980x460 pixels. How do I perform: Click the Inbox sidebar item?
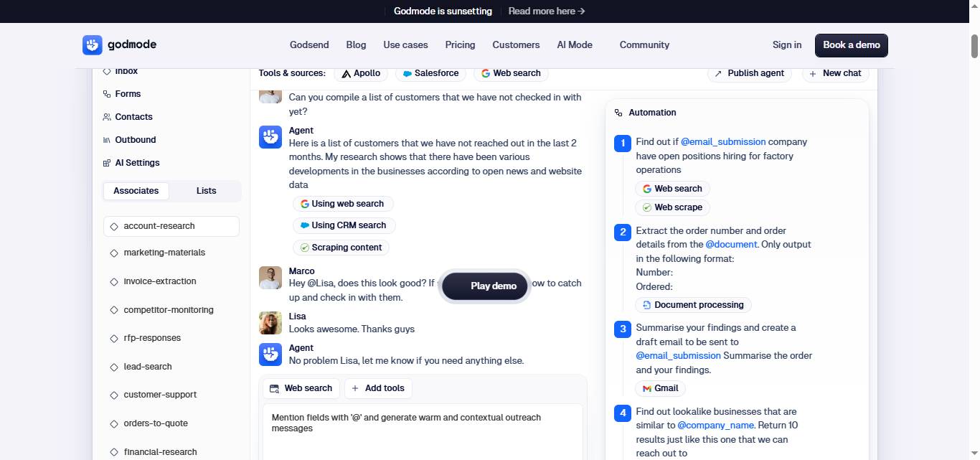(121, 71)
